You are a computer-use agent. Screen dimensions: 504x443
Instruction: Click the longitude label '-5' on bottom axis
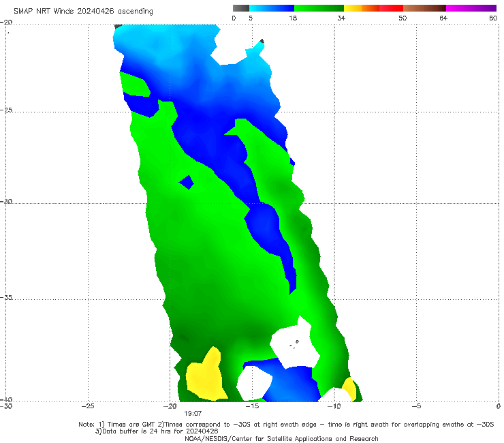[x=416, y=406]
